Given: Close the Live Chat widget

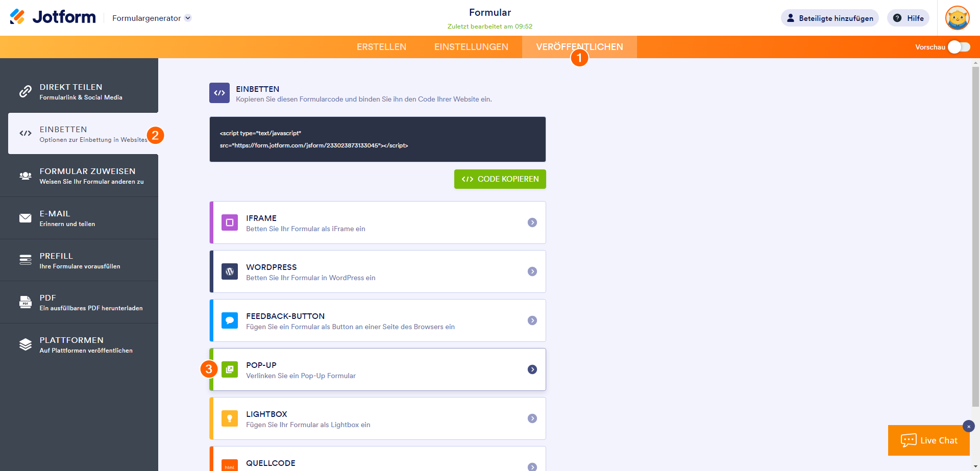Looking at the screenshot, I should coord(969,426).
